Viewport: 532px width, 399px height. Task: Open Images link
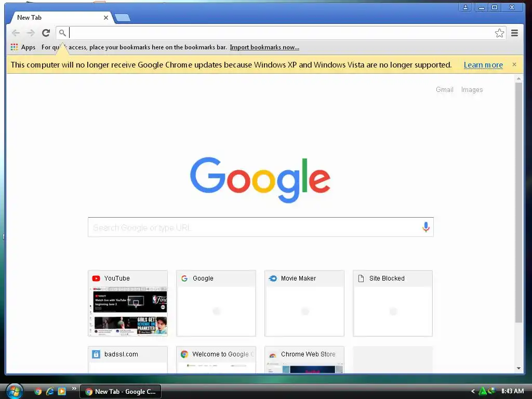(x=472, y=89)
